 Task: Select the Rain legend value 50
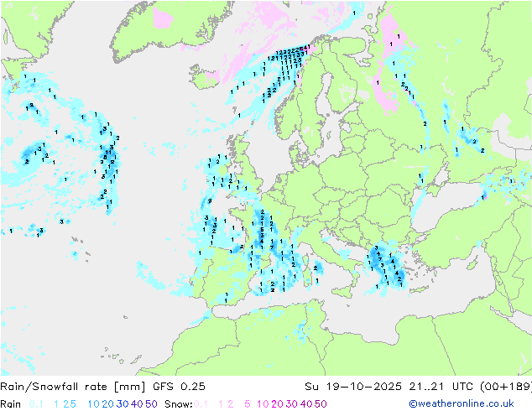pyautogui.click(x=151, y=404)
